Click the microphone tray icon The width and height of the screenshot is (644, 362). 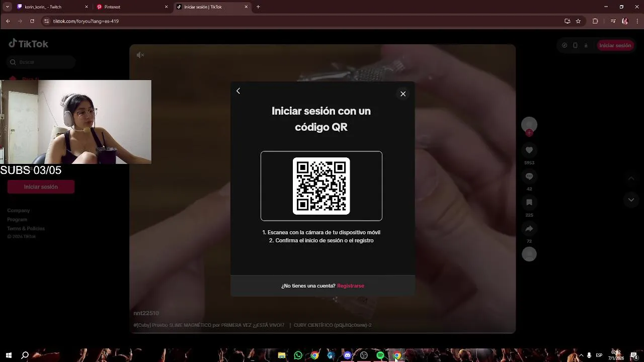tap(589, 355)
